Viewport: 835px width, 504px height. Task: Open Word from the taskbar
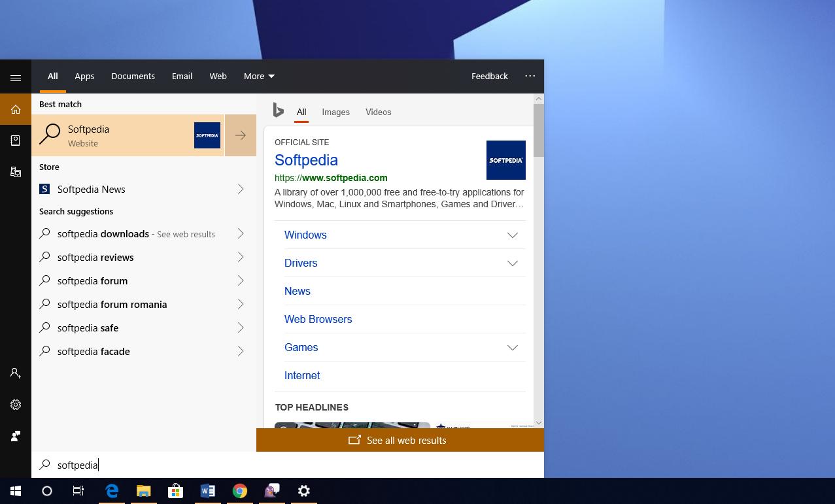click(x=207, y=491)
